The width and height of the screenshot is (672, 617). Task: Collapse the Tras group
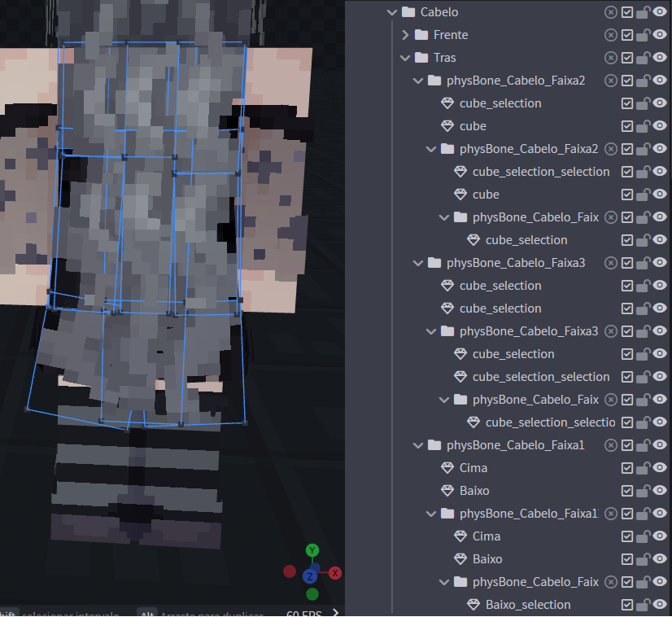405,58
